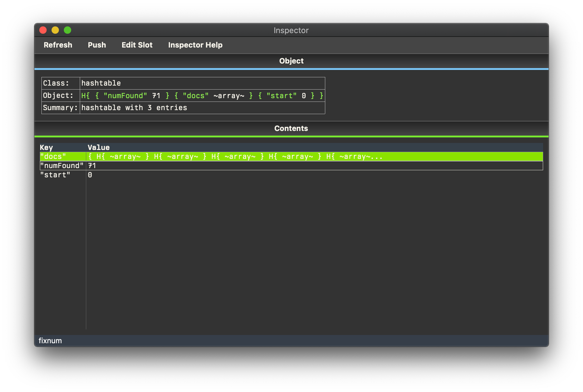Screen dimensions: 583x392
Task: Maximize the Inspector with green button
Action: point(68,30)
